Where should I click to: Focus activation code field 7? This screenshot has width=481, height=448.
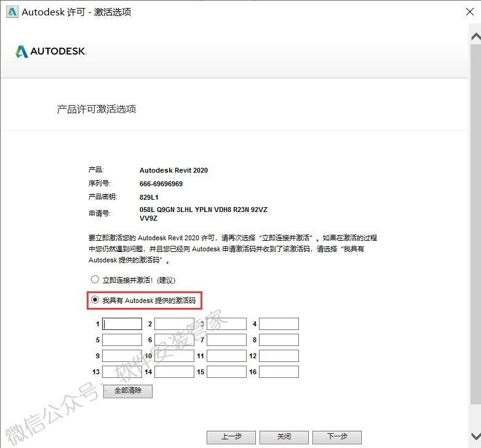[226, 340]
